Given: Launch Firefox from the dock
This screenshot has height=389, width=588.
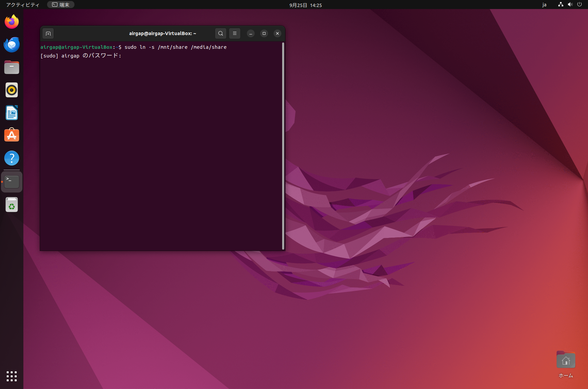Looking at the screenshot, I should pos(12,22).
